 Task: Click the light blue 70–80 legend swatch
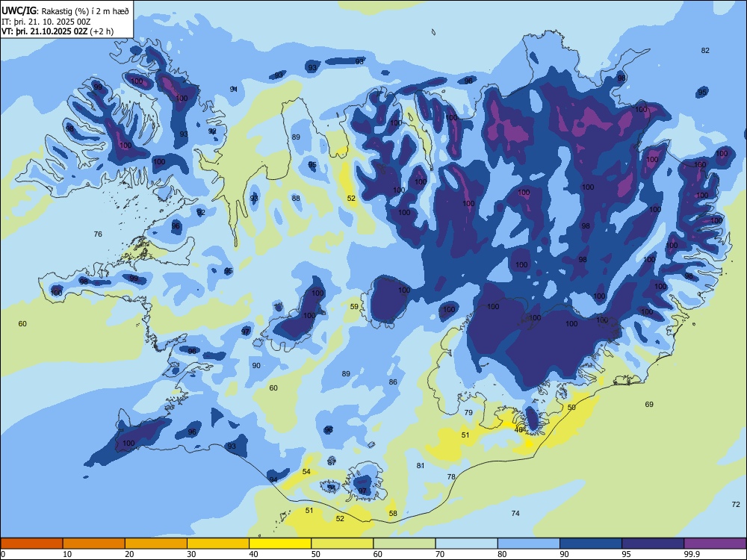tap(466, 544)
